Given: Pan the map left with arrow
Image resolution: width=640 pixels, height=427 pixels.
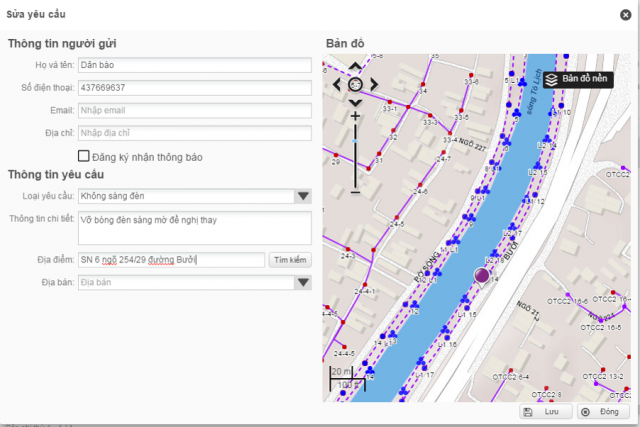Looking at the screenshot, I should click(337, 85).
